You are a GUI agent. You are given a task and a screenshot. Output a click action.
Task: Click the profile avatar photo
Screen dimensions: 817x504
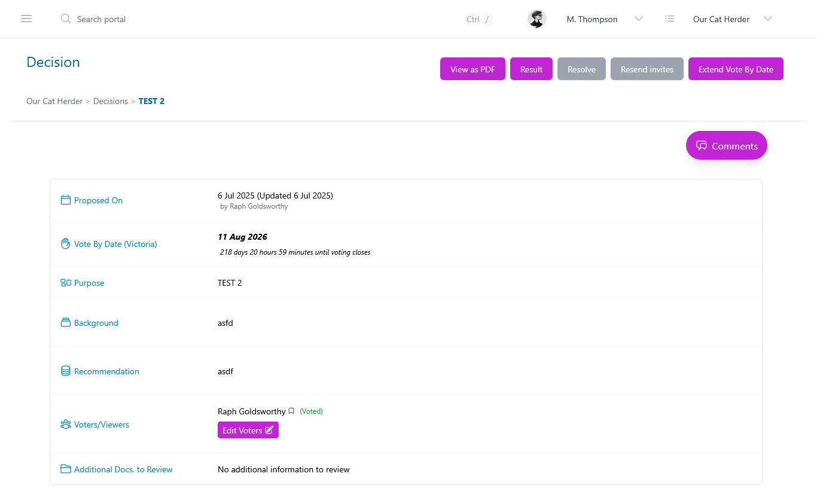[x=536, y=19]
